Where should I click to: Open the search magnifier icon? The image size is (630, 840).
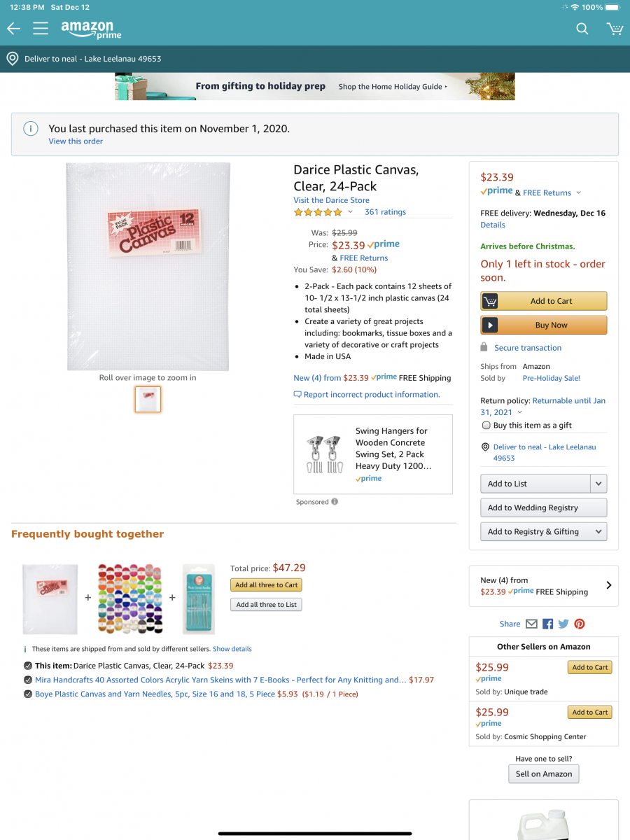(582, 29)
